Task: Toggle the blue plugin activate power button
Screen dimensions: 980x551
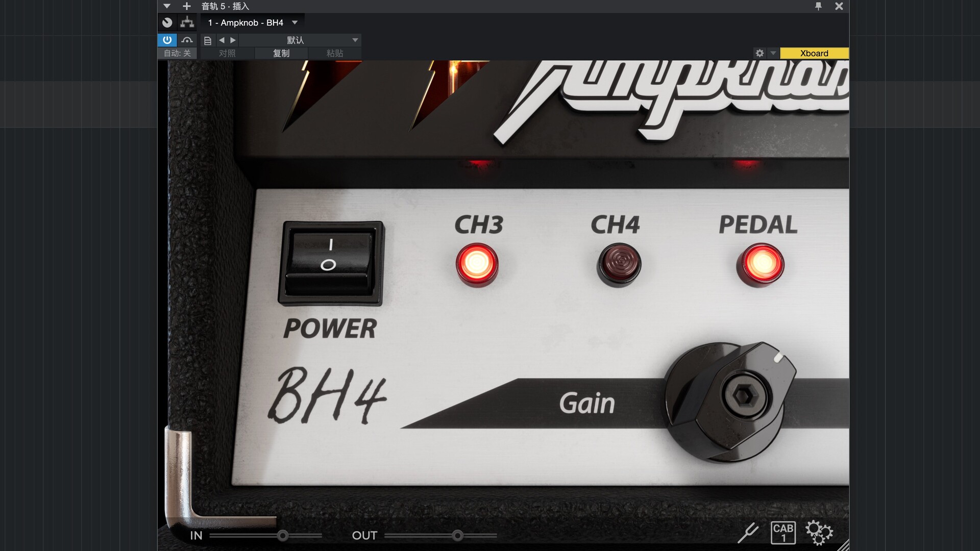Action: [x=167, y=40]
